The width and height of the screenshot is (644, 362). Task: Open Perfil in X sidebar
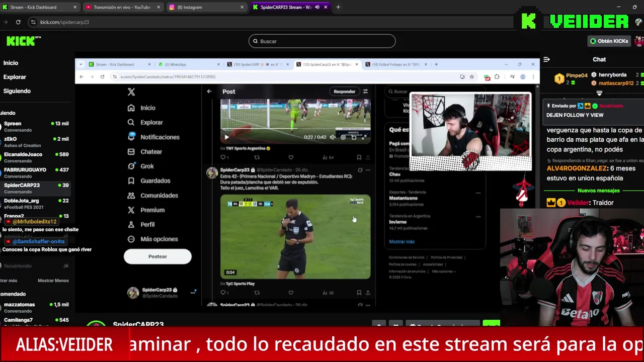[141, 224]
